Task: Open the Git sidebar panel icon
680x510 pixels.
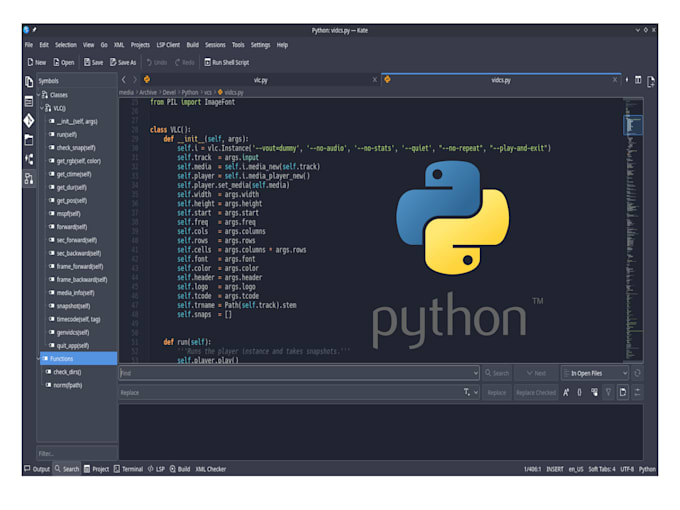Action: [x=29, y=120]
